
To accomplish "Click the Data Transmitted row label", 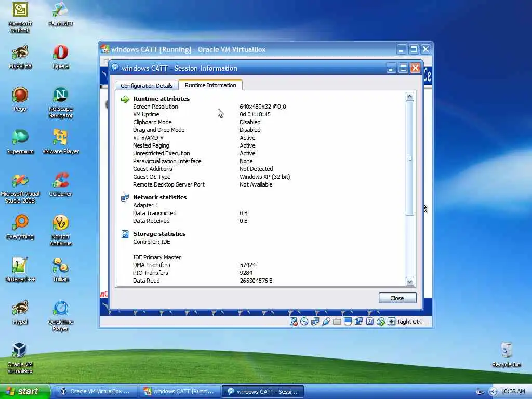I will coord(155,213).
